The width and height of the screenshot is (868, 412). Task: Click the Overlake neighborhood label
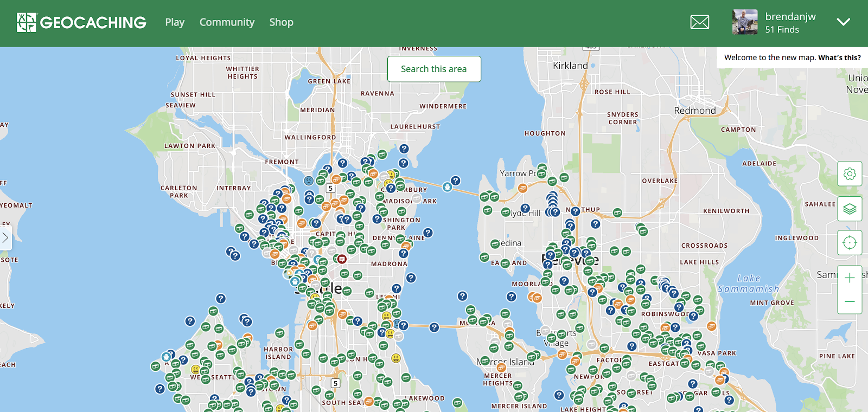(x=660, y=181)
